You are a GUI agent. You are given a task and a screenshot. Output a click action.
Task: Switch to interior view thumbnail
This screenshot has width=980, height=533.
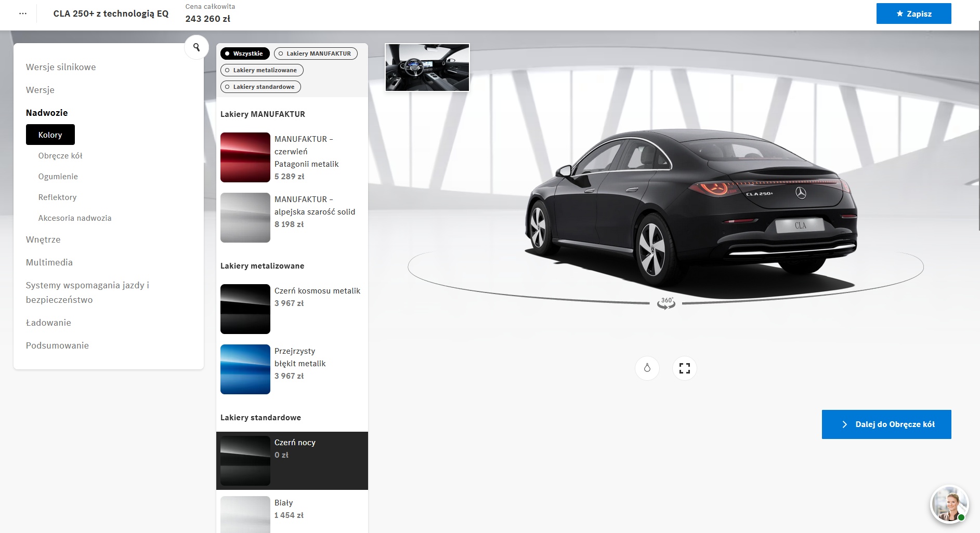pyautogui.click(x=427, y=68)
